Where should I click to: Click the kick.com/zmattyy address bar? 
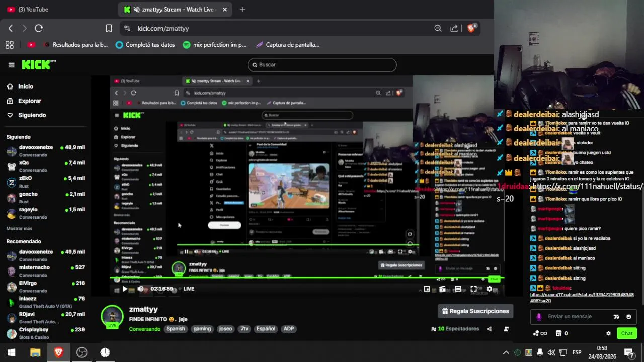point(163,29)
